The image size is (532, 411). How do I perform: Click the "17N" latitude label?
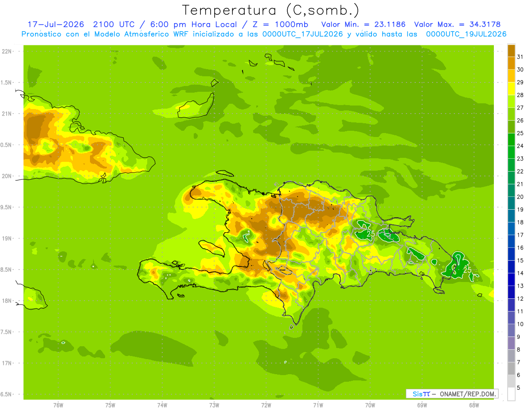pyautogui.click(x=7, y=364)
